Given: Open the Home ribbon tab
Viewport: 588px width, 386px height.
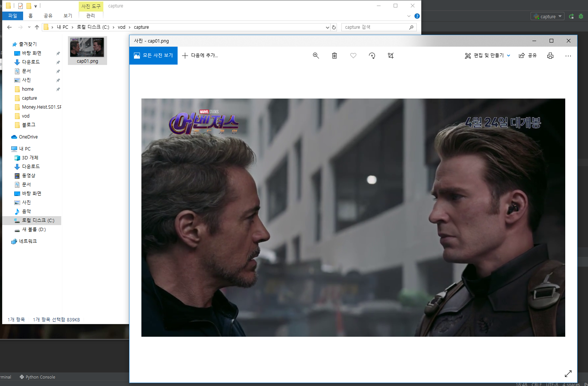Looking at the screenshot, I should (31, 16).
